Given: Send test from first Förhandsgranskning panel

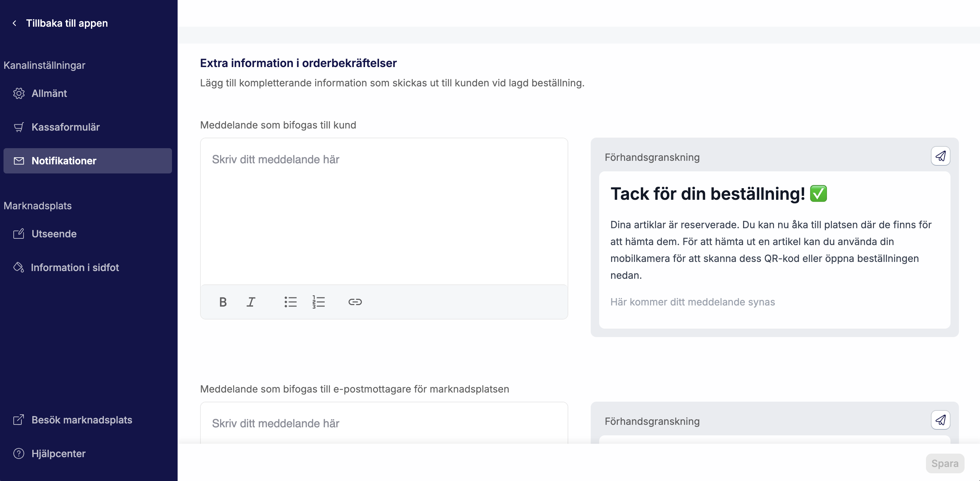Looking at the screenshot, I should point(940,156).
